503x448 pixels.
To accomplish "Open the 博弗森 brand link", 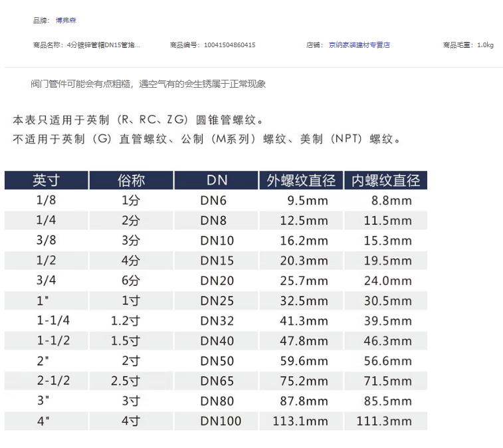I will 66,21.
